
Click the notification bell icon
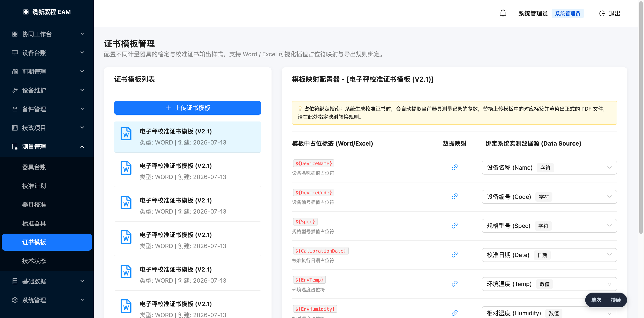pos(503,13)
